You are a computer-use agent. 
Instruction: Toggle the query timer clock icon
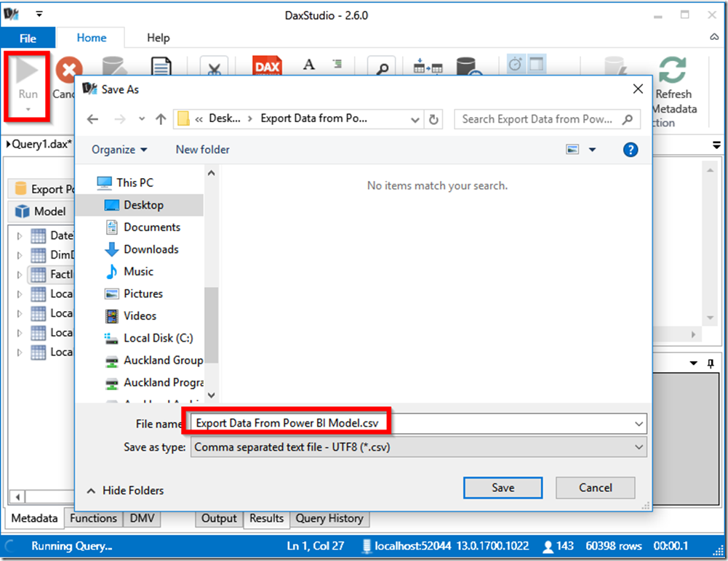point(516,64)
